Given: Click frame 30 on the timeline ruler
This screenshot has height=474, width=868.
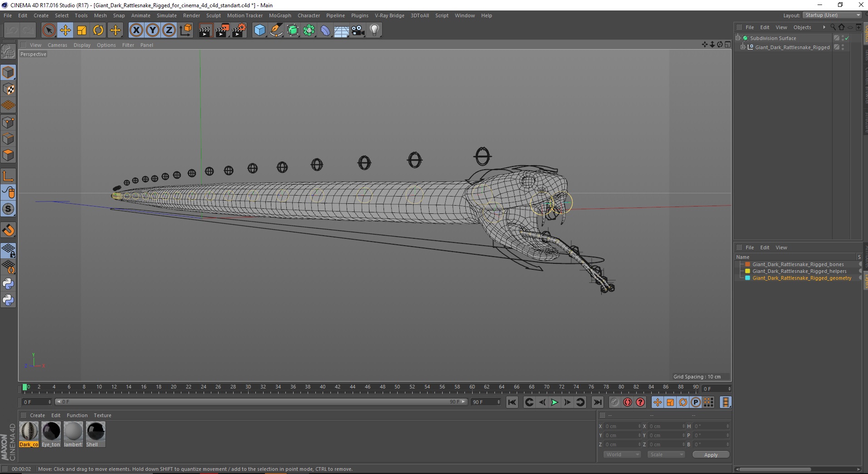Looking at the screenshot, I should [x=248, y=388].
